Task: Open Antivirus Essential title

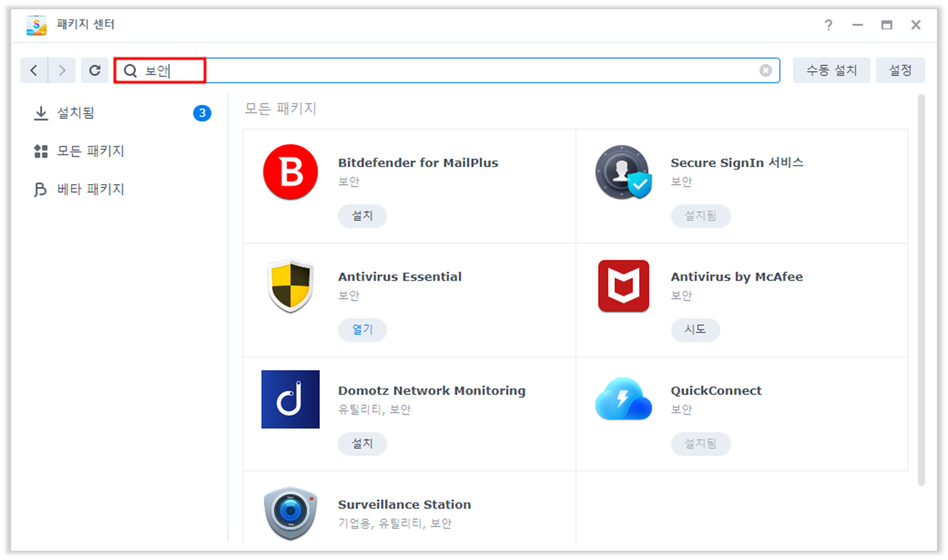Action: pos(400,277)
